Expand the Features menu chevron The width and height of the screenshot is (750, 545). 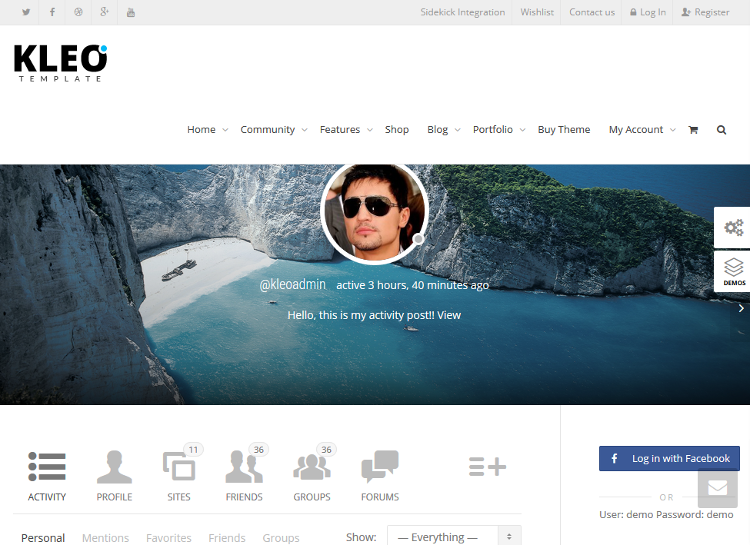click(x=370, y=130)
